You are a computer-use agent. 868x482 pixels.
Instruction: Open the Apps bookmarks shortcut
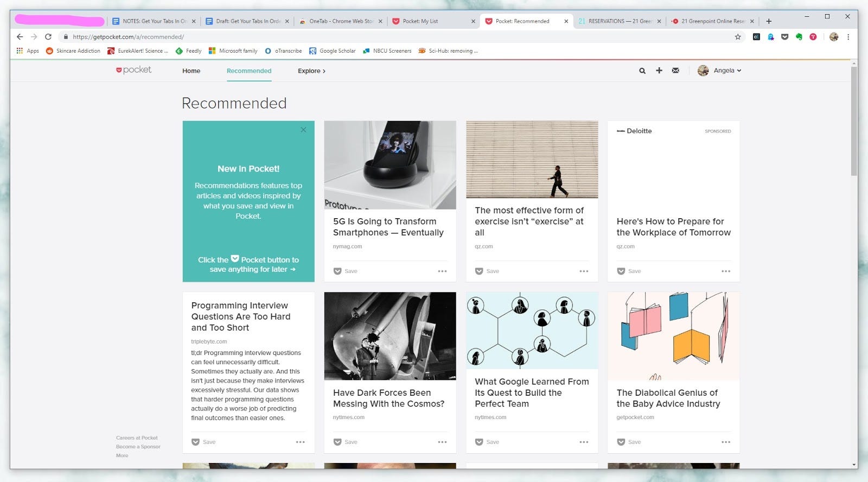tap(28, 51)
